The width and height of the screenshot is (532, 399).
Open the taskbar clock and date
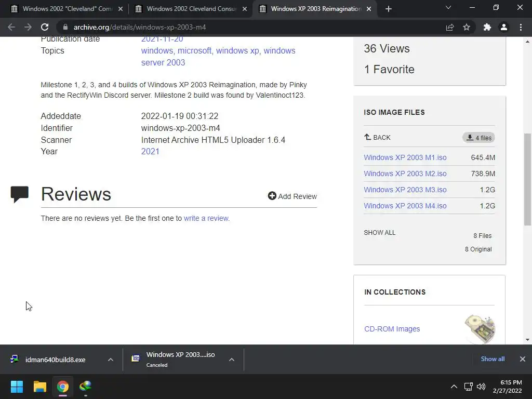tap(507, 387)
